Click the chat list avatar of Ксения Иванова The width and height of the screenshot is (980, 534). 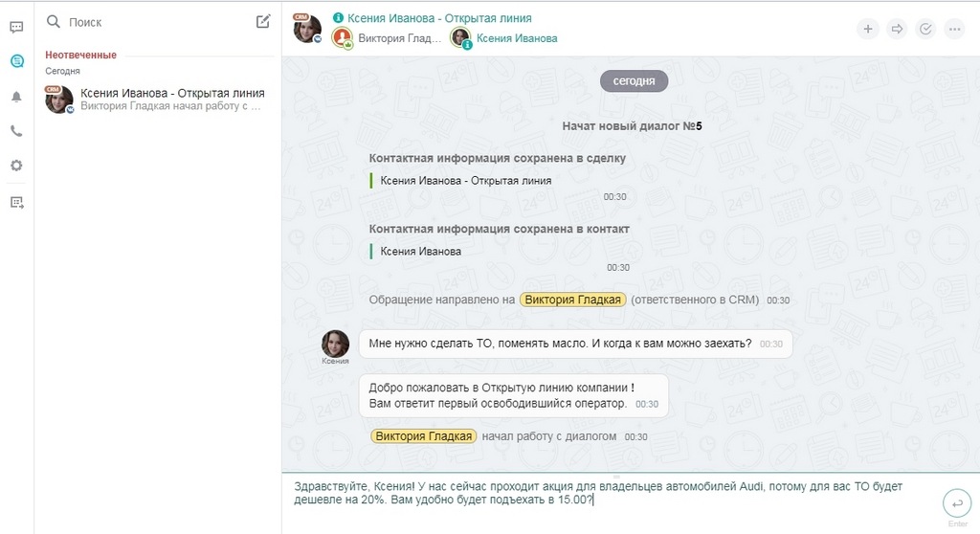(x=58, y=100)
